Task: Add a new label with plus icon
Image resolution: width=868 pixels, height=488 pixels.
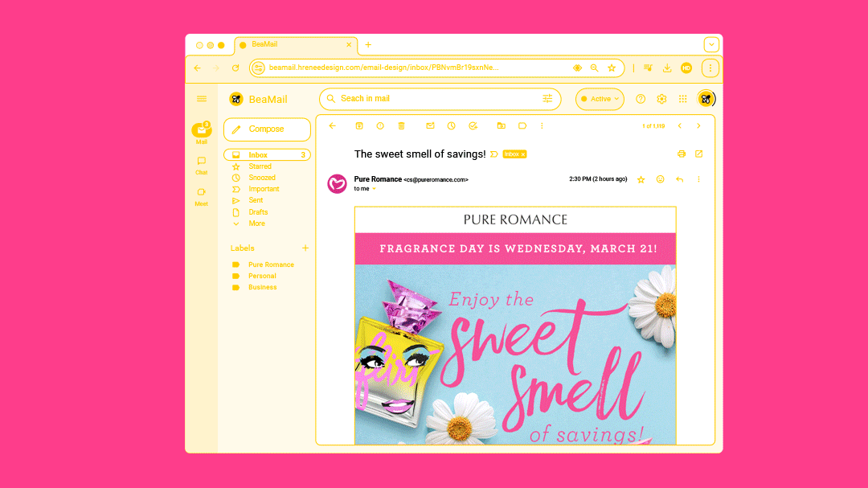Action: 305,248
